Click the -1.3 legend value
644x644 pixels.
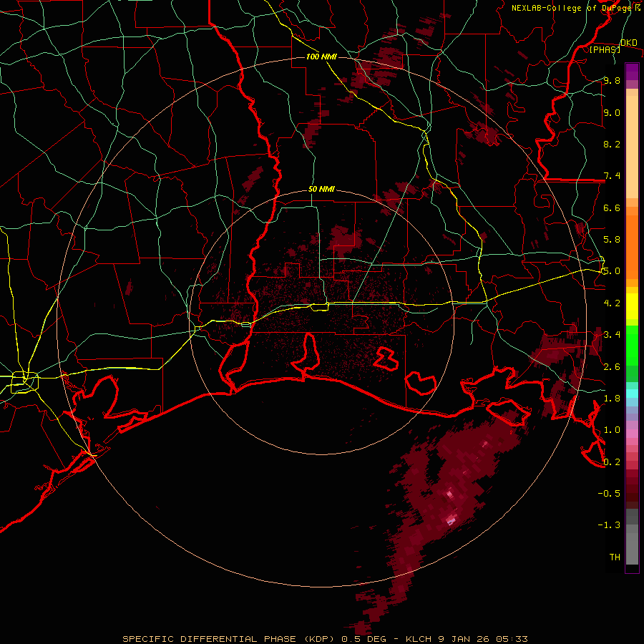click(x=609, y=525)
